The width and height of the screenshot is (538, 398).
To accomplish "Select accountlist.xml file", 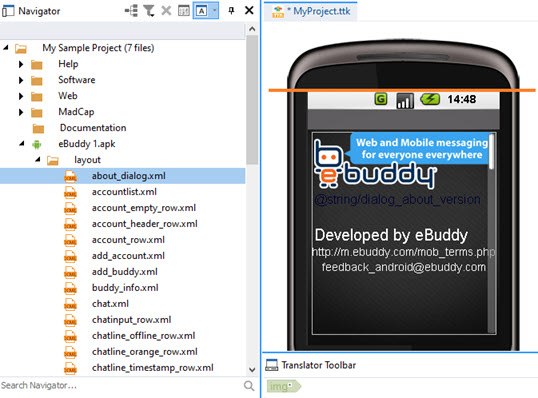I will (124, 192).
